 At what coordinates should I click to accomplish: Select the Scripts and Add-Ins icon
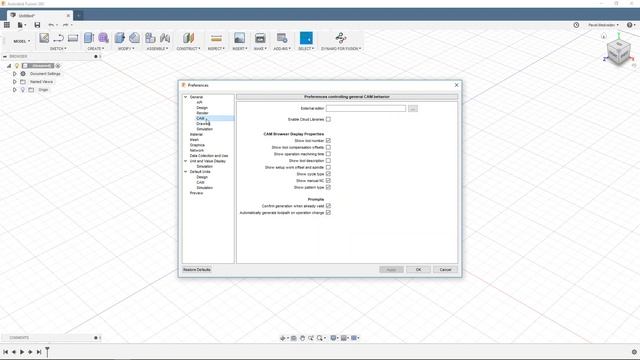pyautogui.click(x=282, y=38)
